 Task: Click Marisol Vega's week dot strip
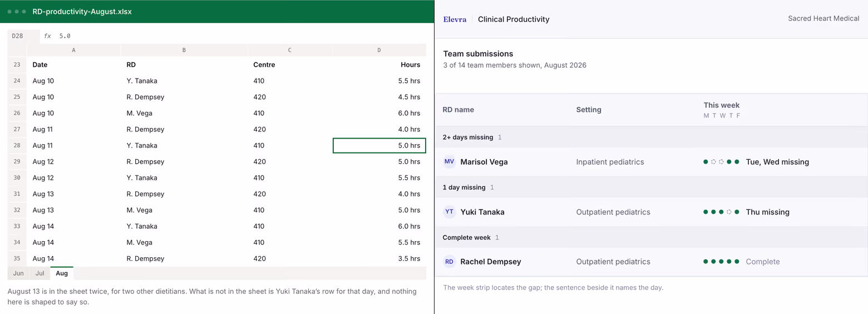(x=721, y=162)
